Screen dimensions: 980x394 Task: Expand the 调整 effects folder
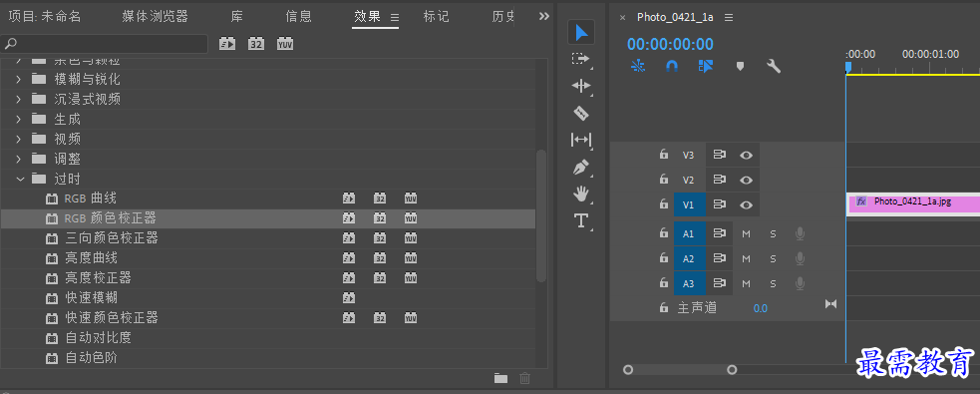click(19, 159)
